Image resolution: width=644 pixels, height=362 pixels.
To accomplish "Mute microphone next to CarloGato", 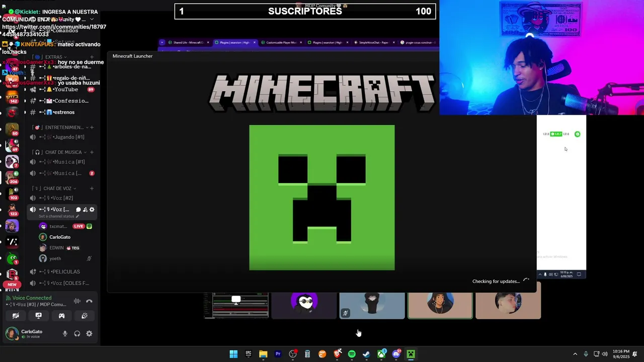I will point(65,333).
